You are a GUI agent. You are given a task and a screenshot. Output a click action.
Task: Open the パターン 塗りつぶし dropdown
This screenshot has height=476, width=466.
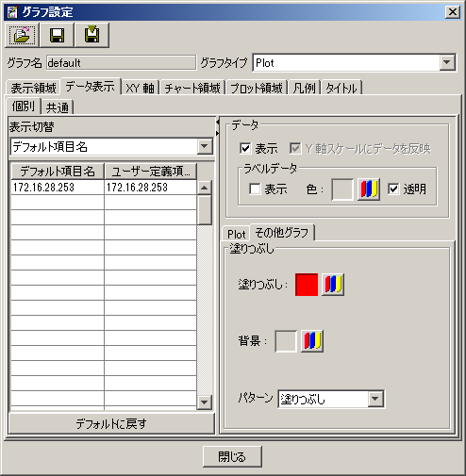coord(375,399)
